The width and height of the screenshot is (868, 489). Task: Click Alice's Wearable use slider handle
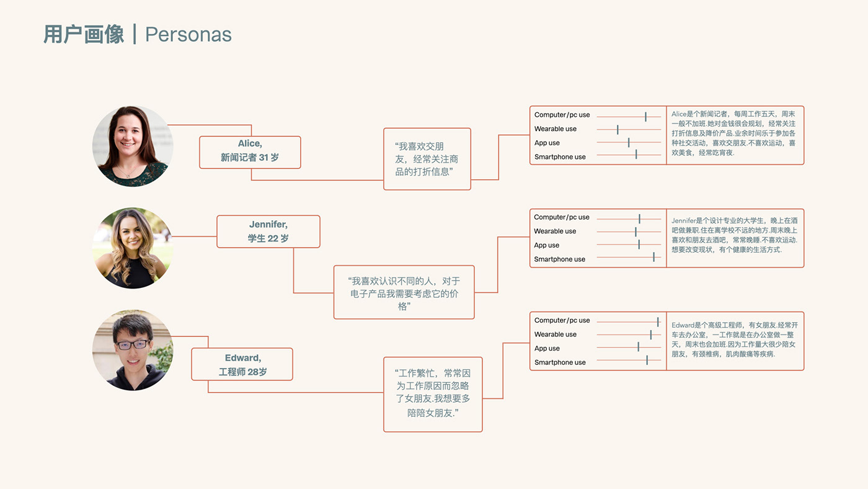tap(618, 130)
